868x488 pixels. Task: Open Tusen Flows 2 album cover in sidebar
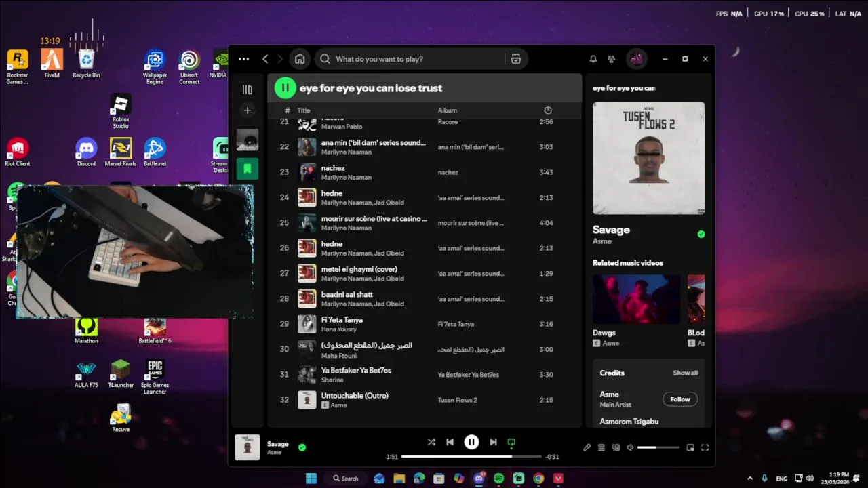[649, 158]
